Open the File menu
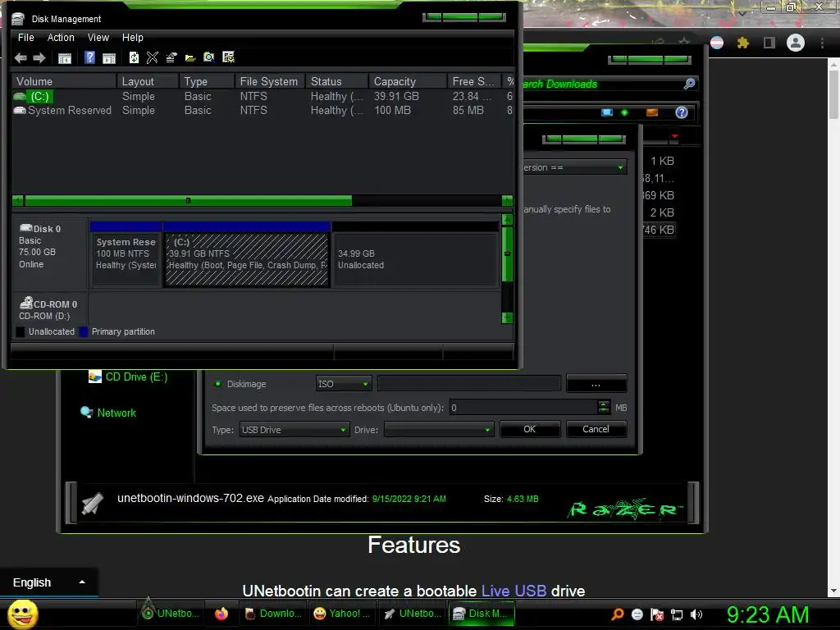Viewport: 840px width, 630px height. [25, 38]
